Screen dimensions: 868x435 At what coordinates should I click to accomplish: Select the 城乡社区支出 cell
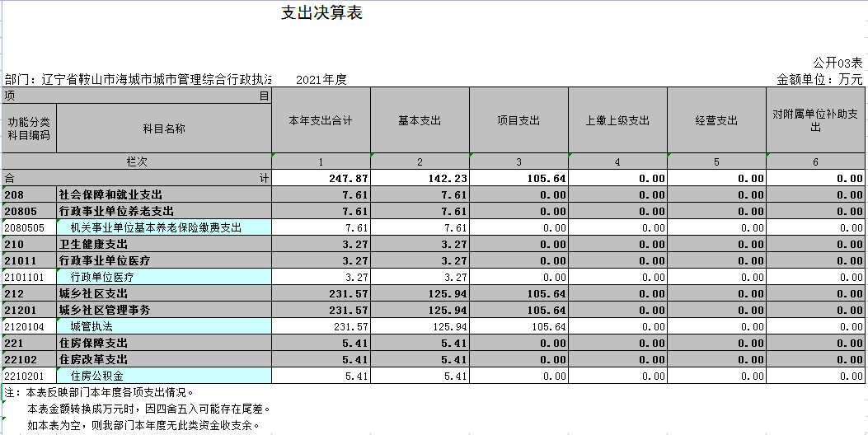(x=164, y=293)
